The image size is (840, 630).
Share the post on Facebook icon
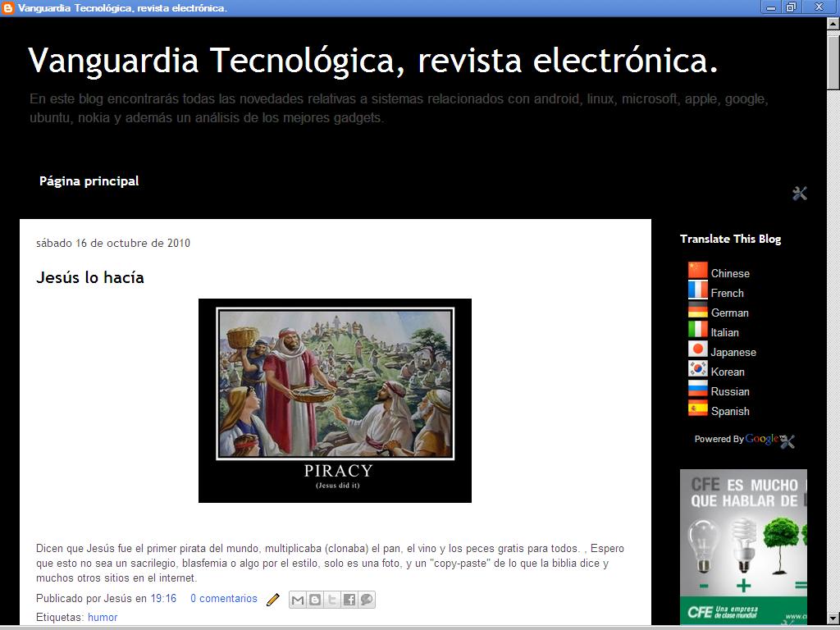(349, 600)
